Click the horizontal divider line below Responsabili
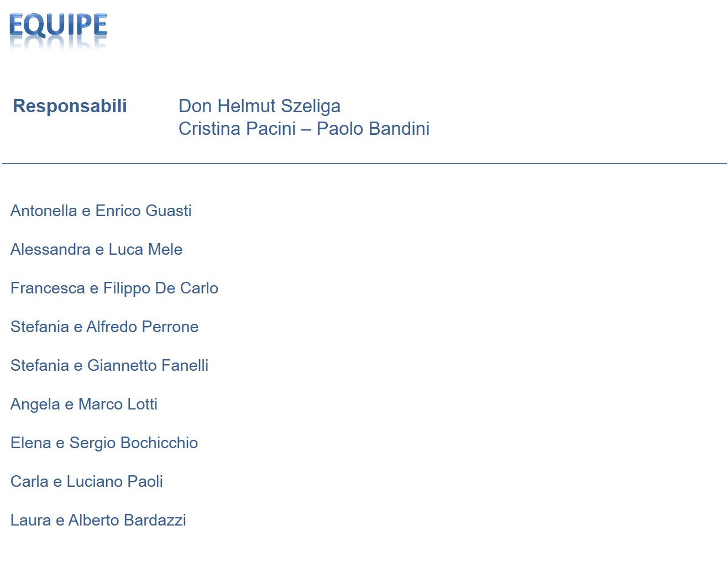 (x=364, y=164)
